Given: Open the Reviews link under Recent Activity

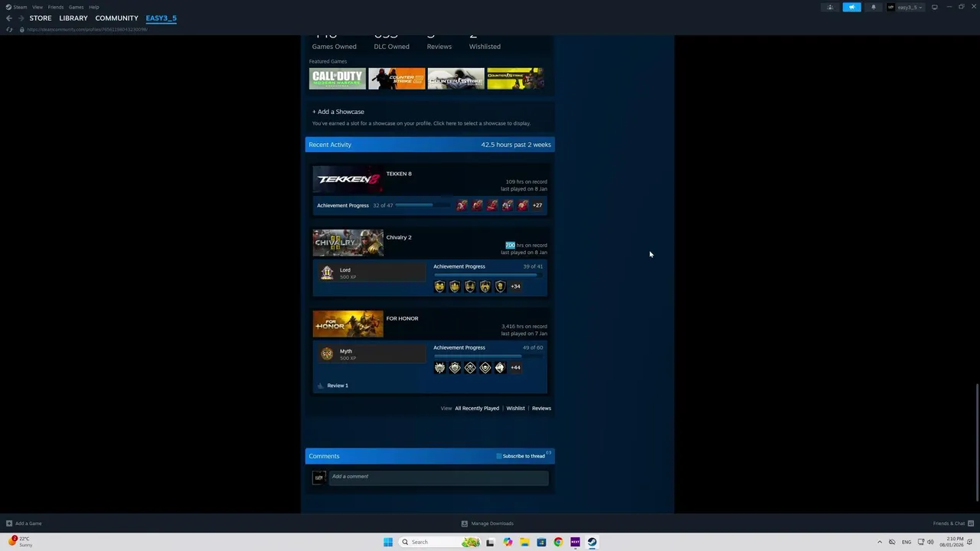Looking at the screenshot, I should point(541,409).
